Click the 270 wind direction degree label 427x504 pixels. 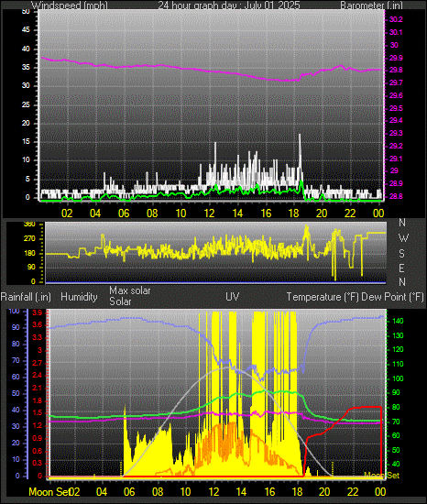point(29,239)
